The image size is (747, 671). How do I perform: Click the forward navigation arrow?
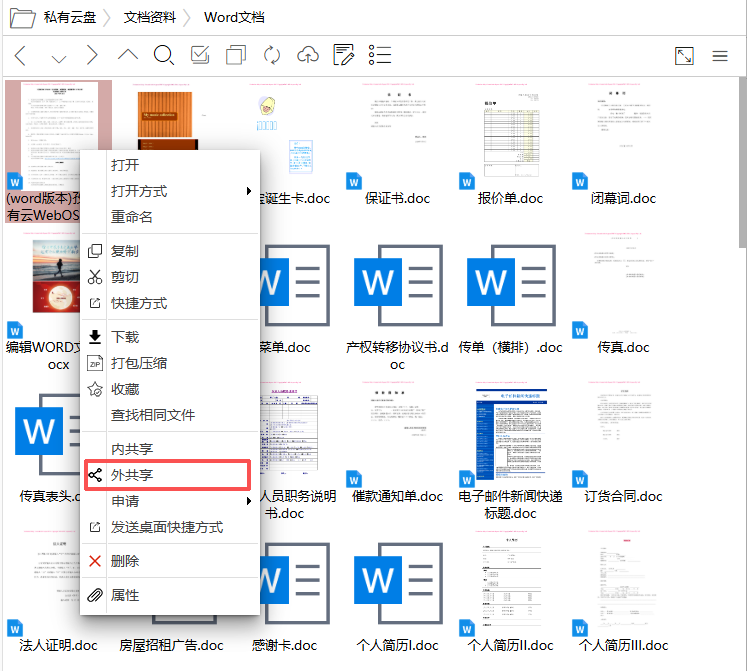(x=92, y=55)
